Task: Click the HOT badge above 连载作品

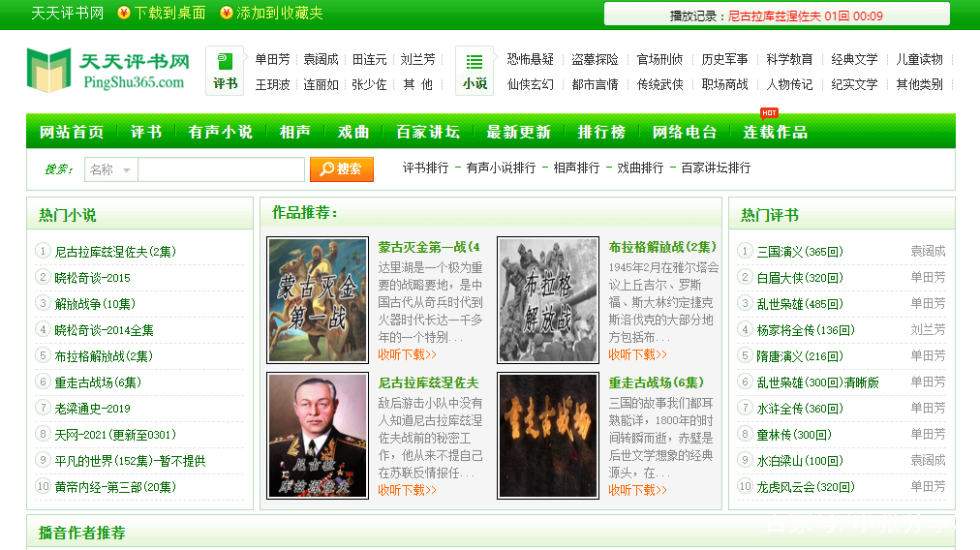Action: tap(769, 113)
